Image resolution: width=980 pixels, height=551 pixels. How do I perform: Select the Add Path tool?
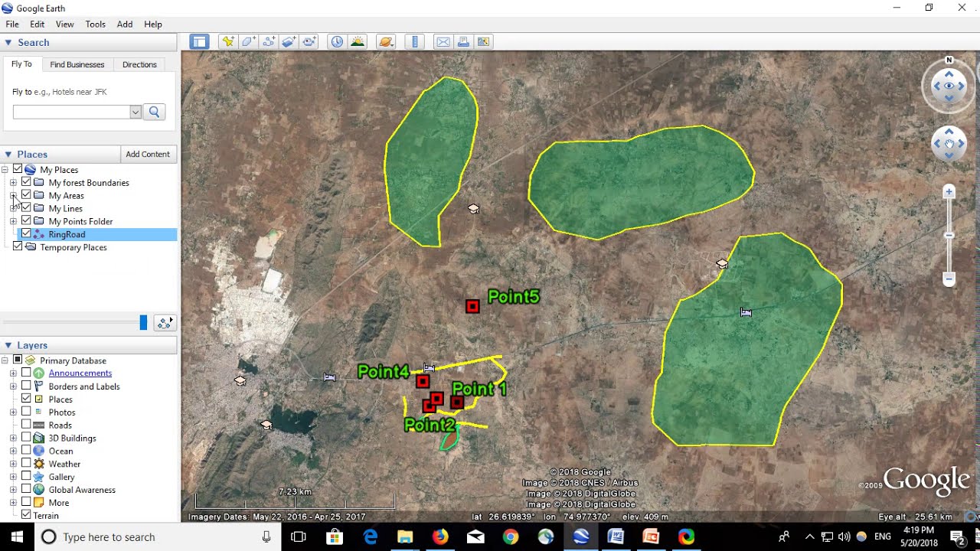269,42
